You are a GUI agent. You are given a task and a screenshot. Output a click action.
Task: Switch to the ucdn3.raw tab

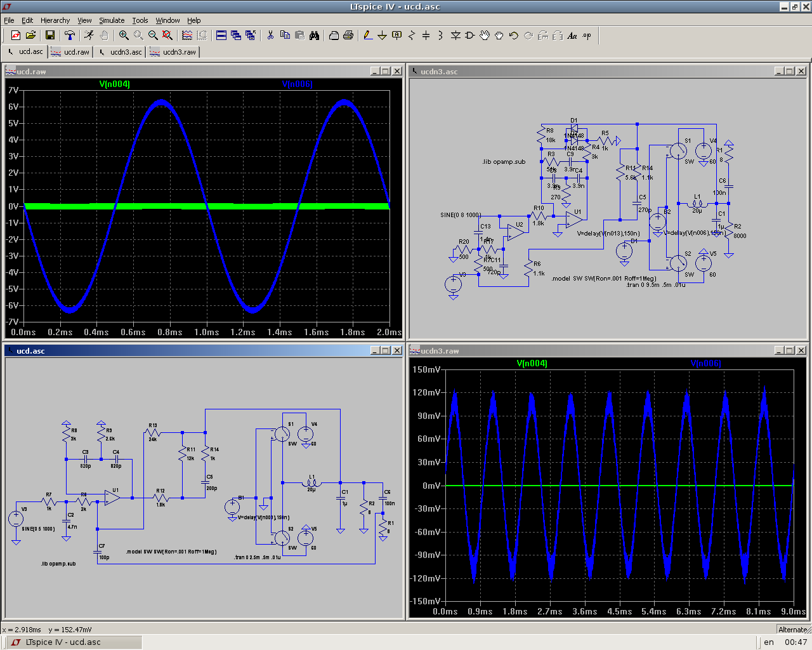tap(173, 52)
